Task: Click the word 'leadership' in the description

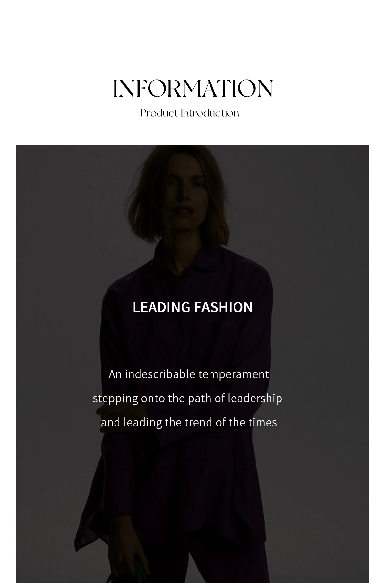Action: [x=255, y=399]
